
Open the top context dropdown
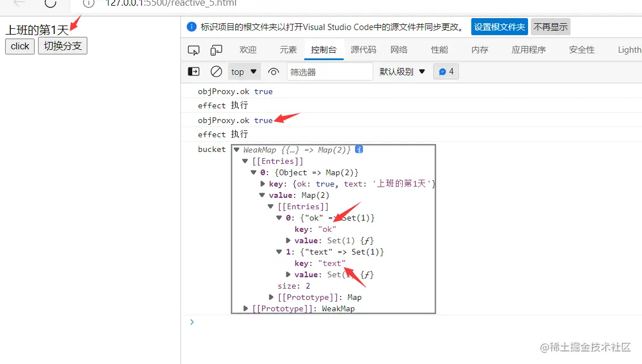(x=244, y=71)
